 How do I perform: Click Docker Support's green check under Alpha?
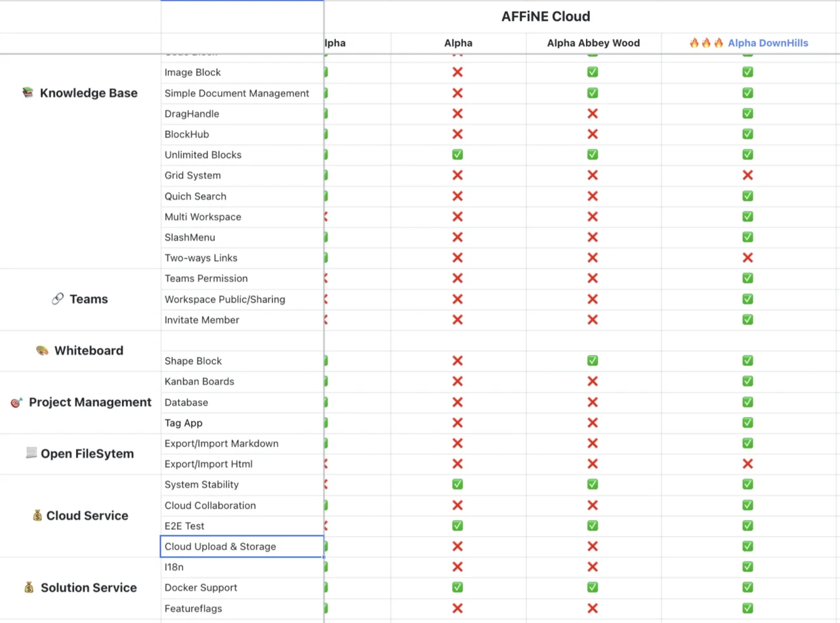[457, 588]
